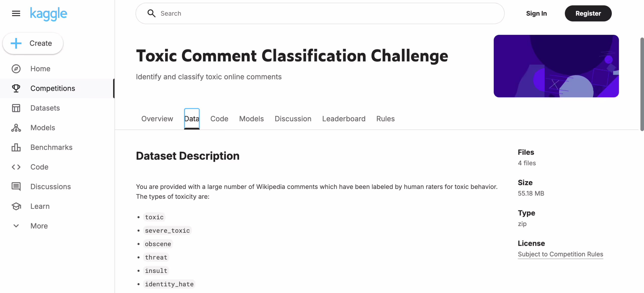Select the Competitions trophy icon
Image resolution: width=644 pixels, height=293 pixels.
pos(16,88)
